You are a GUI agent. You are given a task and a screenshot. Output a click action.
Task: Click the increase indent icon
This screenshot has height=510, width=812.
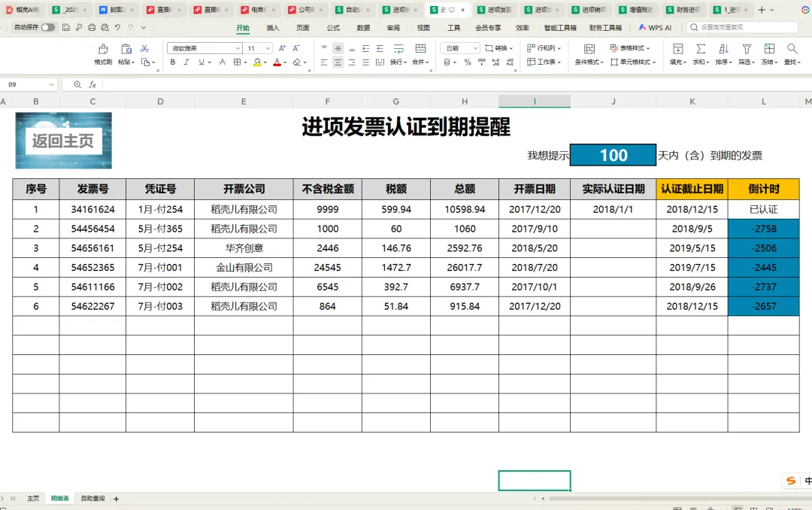[380, 48]
